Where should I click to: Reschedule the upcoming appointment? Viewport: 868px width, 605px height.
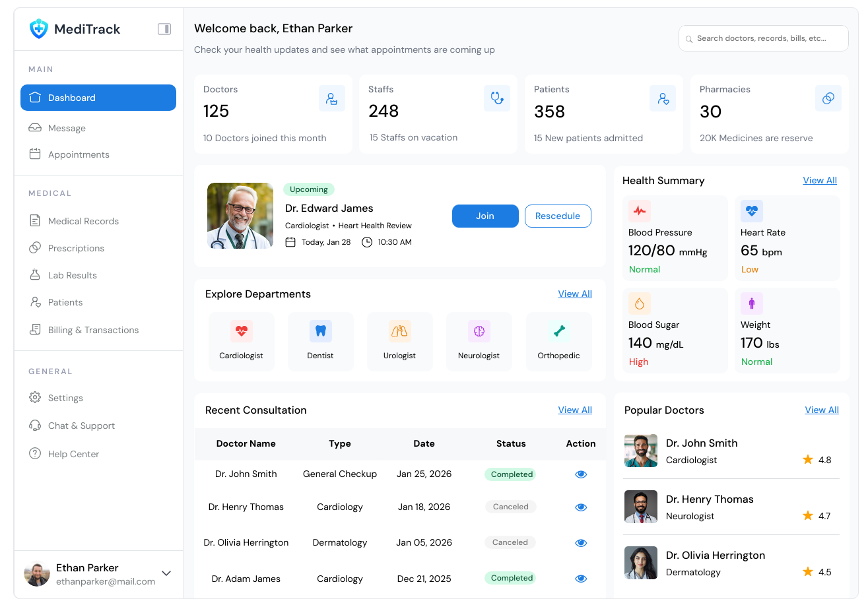point(558,216)
